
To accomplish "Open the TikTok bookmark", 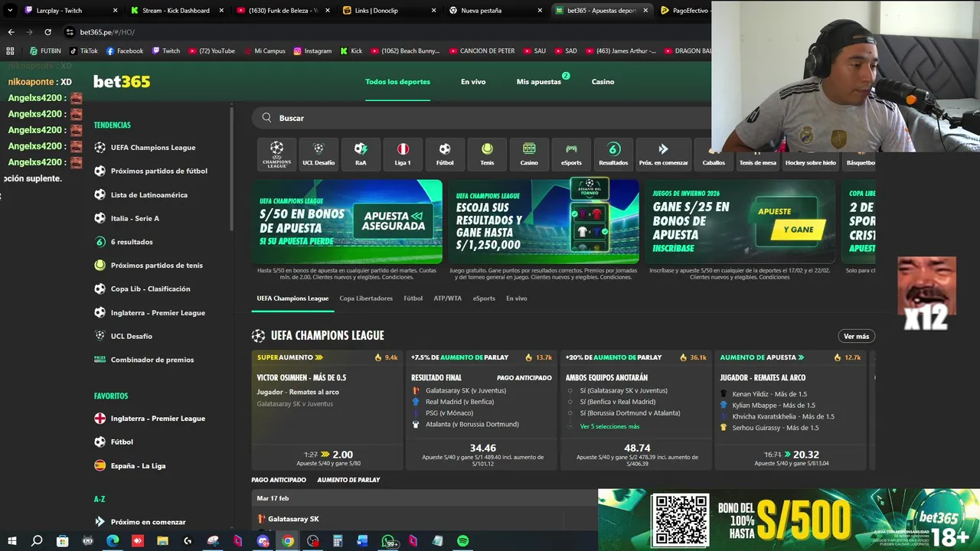I will 83,51.
